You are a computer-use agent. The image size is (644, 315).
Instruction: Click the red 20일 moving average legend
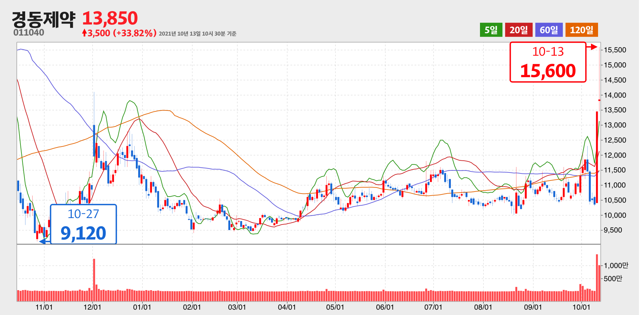tap(519, 30)
